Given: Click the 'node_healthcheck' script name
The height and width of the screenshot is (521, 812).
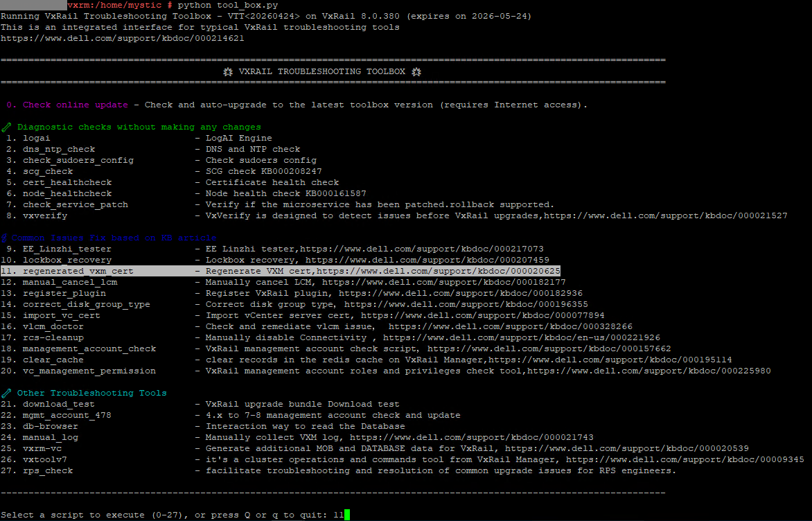Looking at the screenshot, I should 67,193.
